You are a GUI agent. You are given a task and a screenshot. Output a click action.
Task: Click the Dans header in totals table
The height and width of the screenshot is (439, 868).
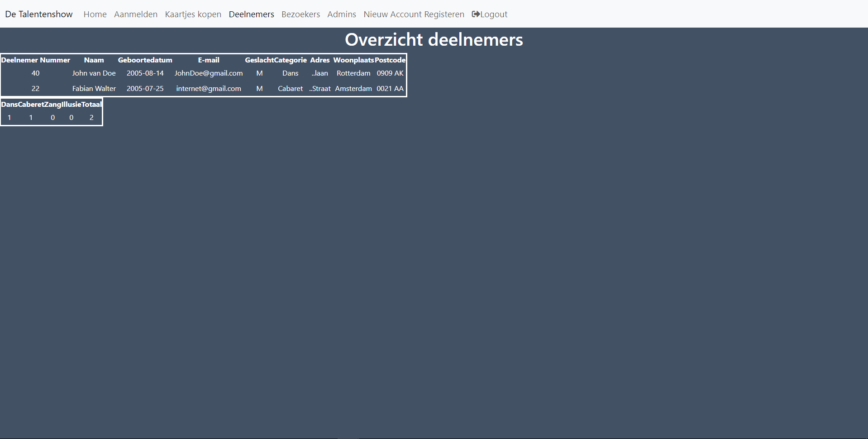10,105
